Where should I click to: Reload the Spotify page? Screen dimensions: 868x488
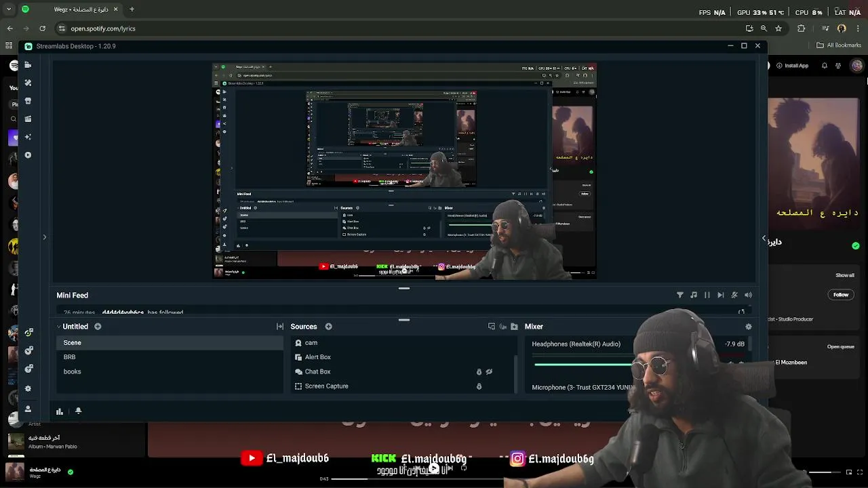click(42, 28)
